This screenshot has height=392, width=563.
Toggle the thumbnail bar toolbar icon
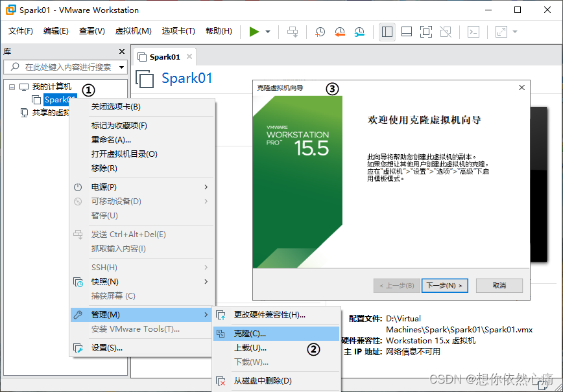pos(407,32)
